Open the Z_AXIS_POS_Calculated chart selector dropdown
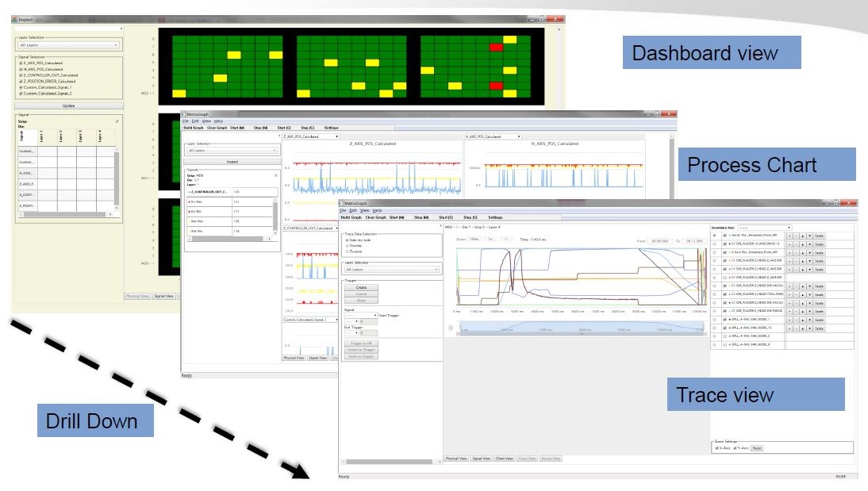This screenshot has height=491, width=868. (310, 136)
